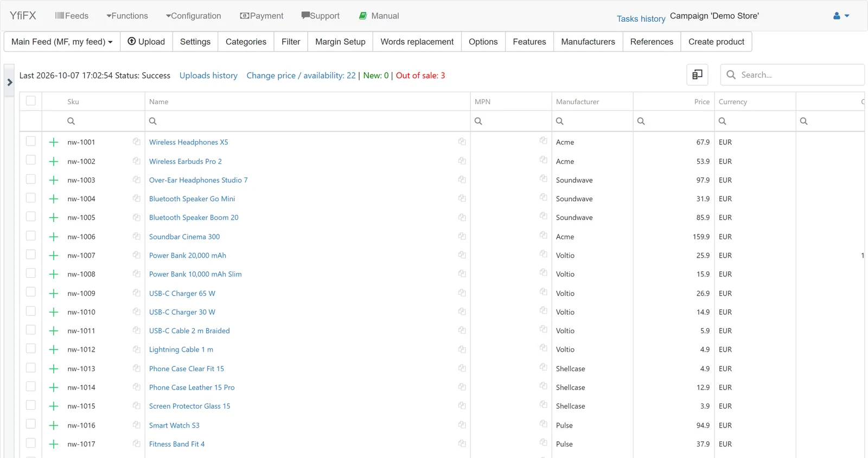Click the Price column filter search icon
Viewport: 868px width, 458px height.
[x=641, y=121]
